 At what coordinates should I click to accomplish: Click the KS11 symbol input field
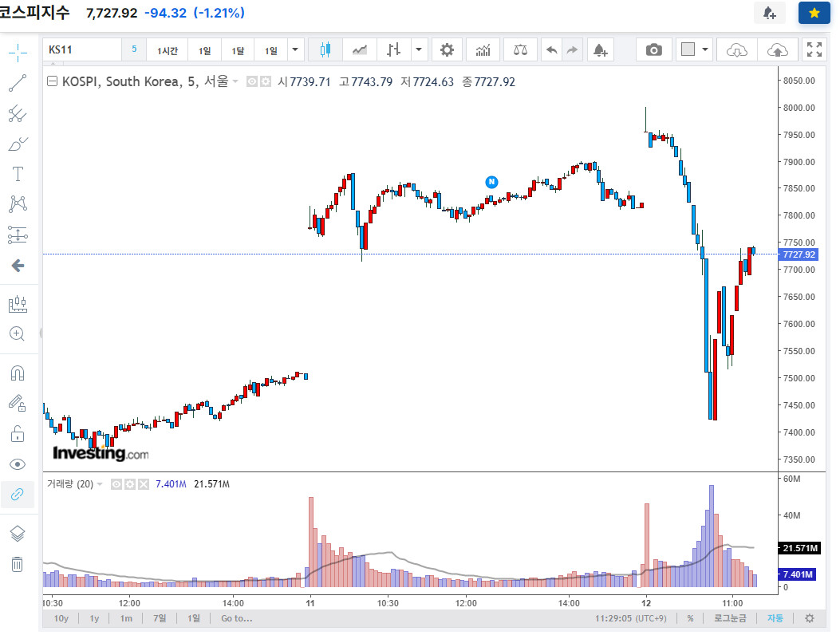83,49
